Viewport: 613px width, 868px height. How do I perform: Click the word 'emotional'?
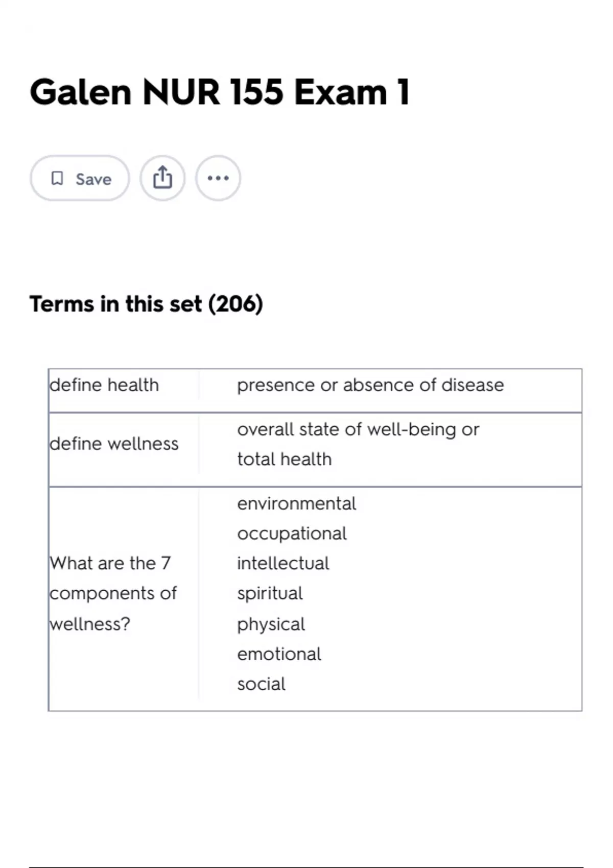click(279, 654)
